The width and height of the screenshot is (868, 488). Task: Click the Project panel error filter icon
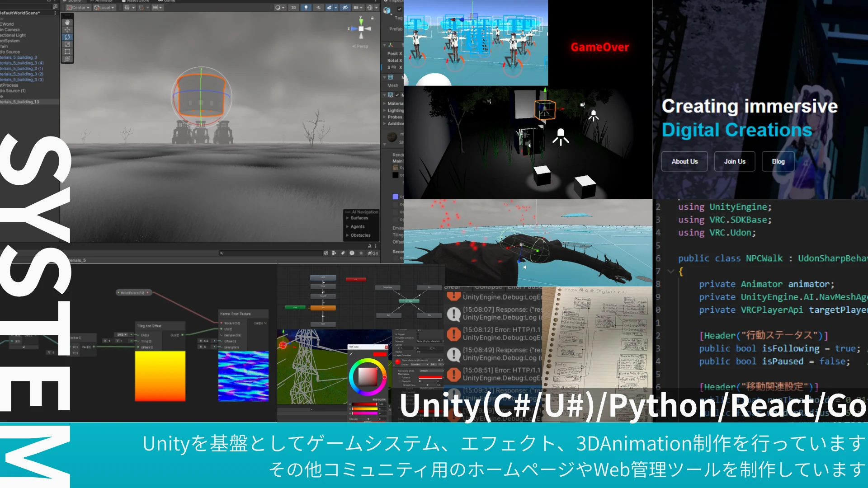pos(352,253)
